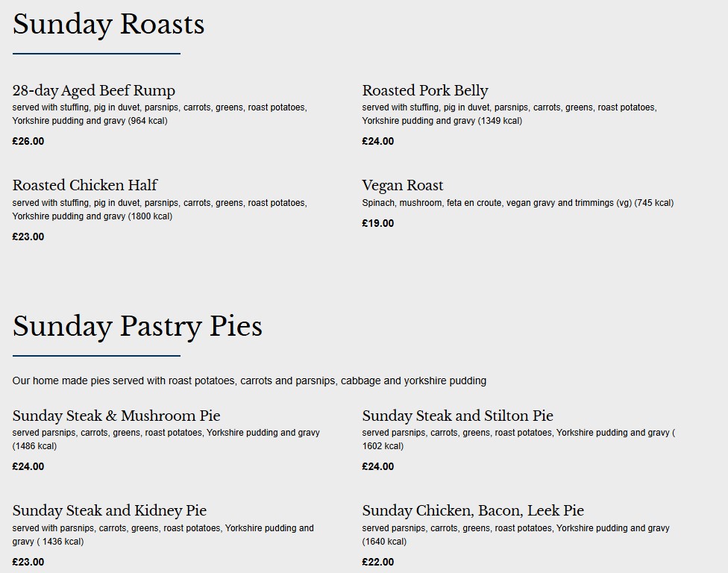Screen dimensions: 728x573
Task: Select the 28-day Aged Beef Rump title
Action: click(x=94, y=90)
